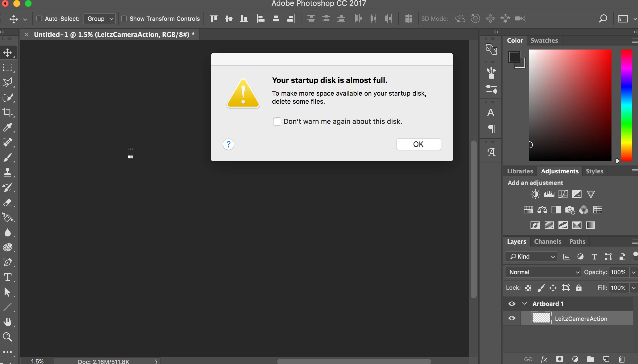Select the Hand tool
Screen dimensions: 638x364
point(7,322)
